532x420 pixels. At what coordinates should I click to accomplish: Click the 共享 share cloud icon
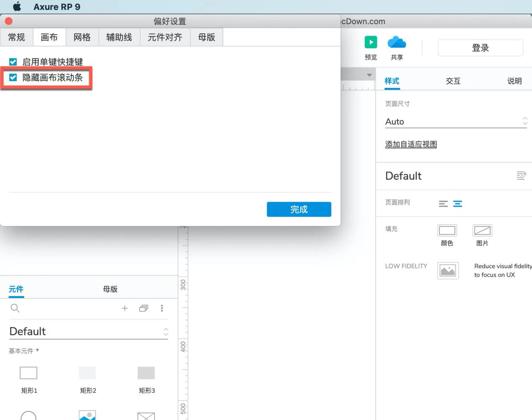pyautogui.click(x=397, y=42)
